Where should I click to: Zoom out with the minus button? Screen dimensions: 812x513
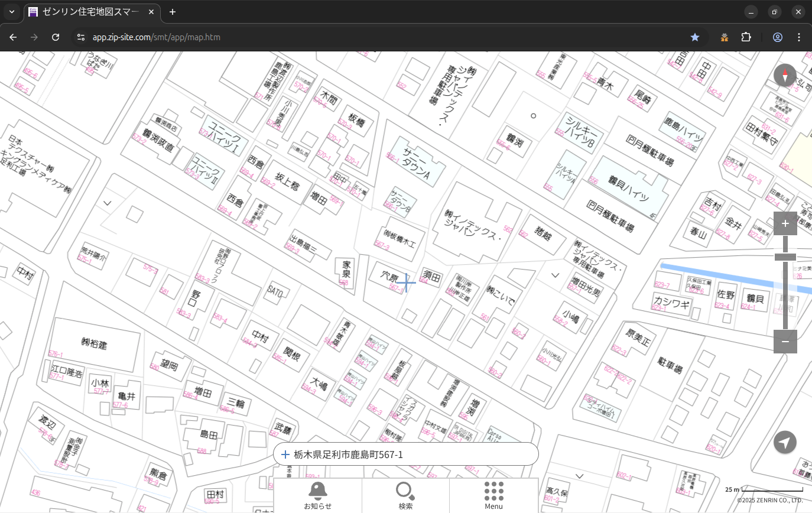[785, 342]
